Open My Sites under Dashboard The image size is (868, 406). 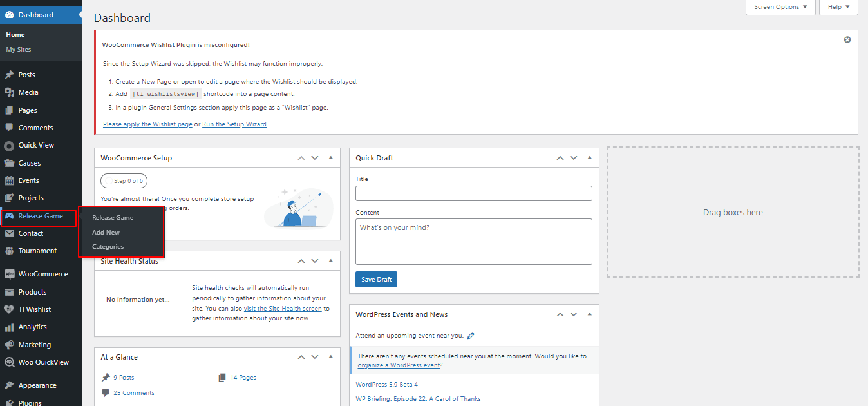pos(19,50)
